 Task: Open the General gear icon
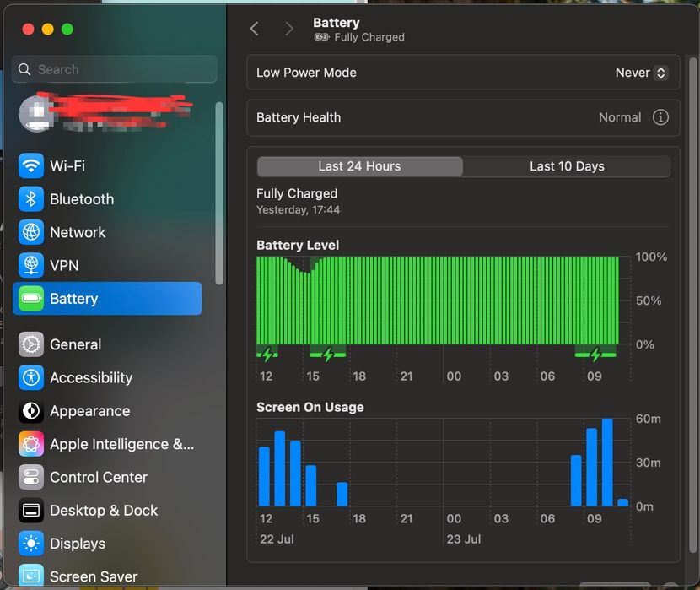31,344
